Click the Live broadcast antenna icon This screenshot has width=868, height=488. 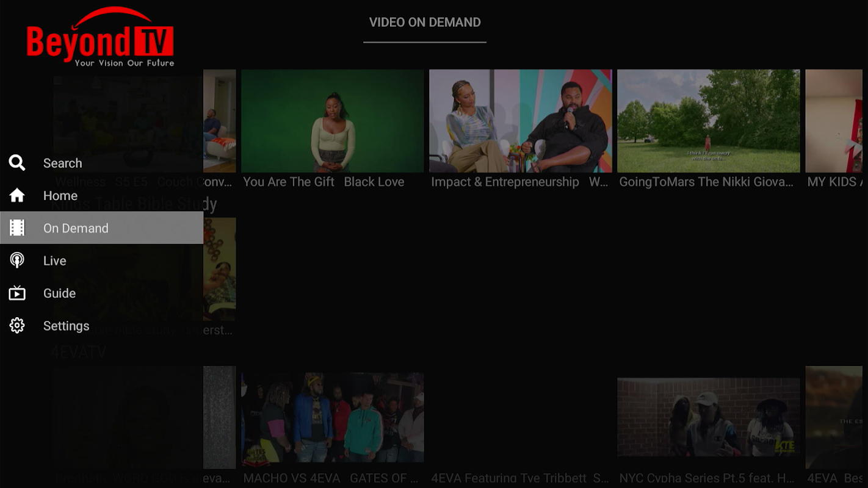[x=17, y=260]
